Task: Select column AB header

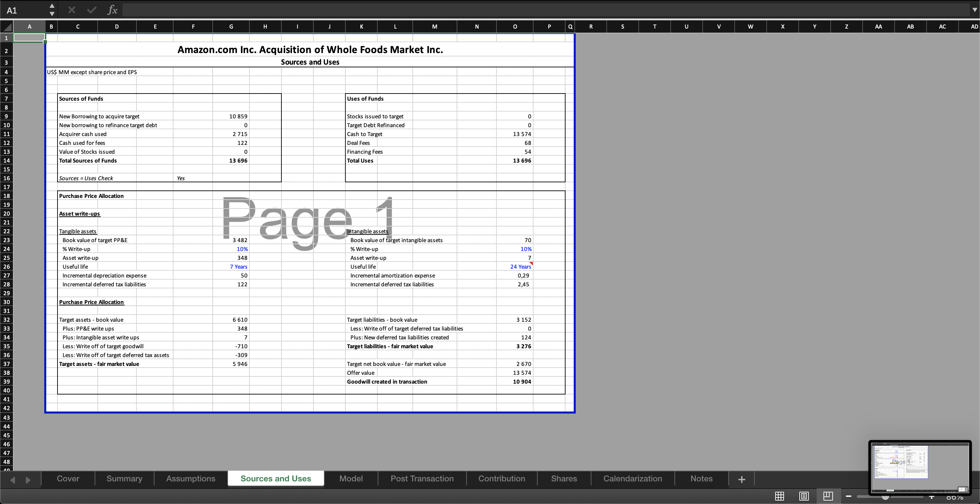Action: pyautogui.click(x=910, y=27)
